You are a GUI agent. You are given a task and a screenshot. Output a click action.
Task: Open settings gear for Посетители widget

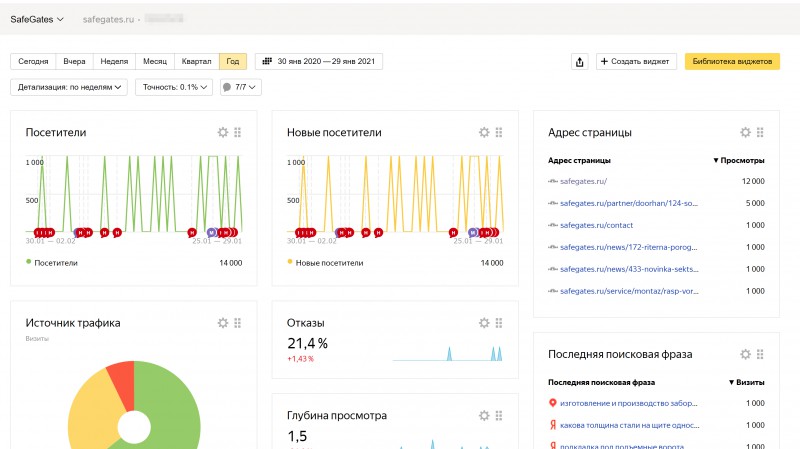pos(223,132)
